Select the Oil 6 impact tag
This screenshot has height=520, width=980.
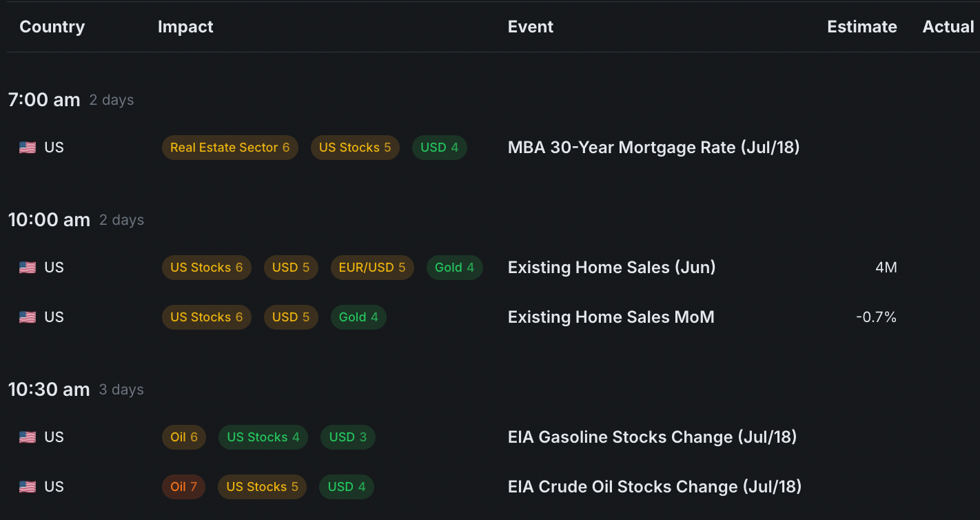pos(183,437)
